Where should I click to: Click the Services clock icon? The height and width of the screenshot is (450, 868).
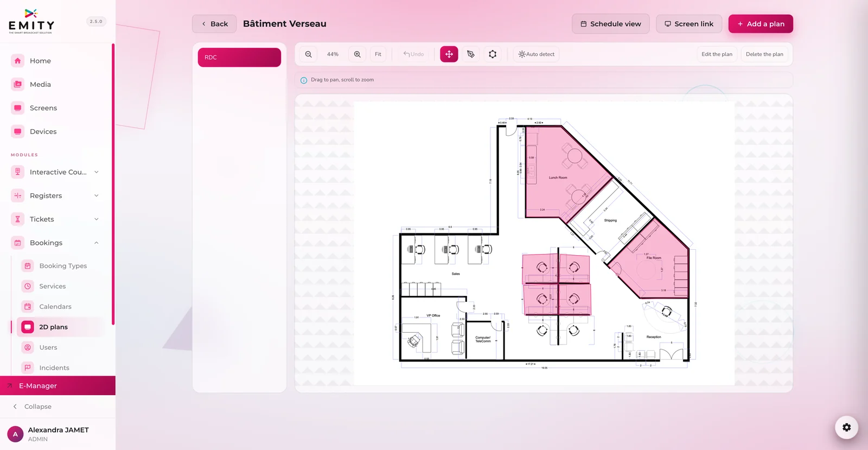[28, 286]
